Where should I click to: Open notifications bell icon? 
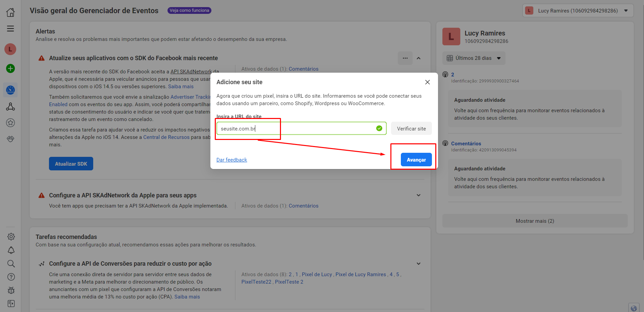pos(11,250)
